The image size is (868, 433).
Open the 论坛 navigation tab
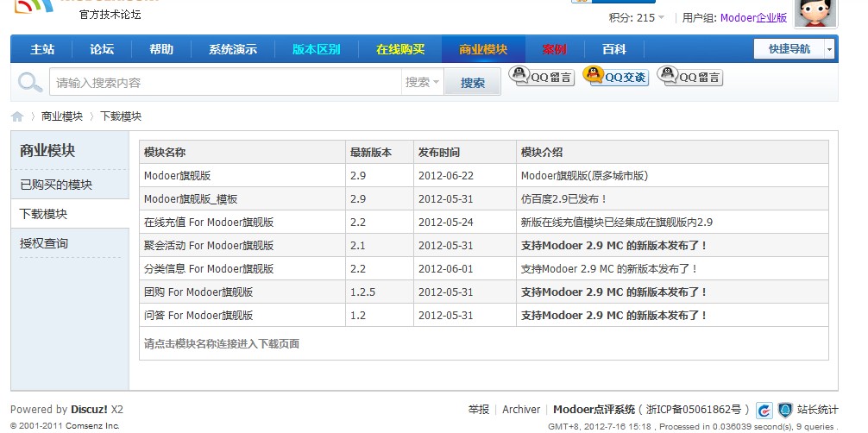click(102, 49)
